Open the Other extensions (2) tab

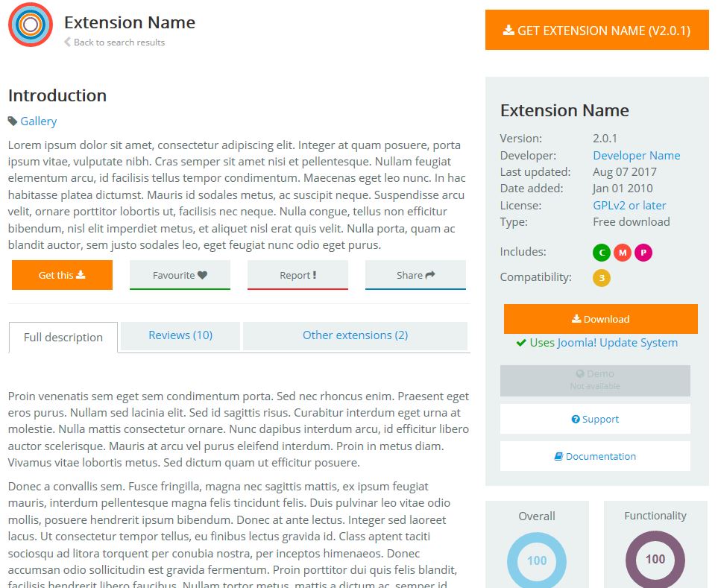pos(355,335)
